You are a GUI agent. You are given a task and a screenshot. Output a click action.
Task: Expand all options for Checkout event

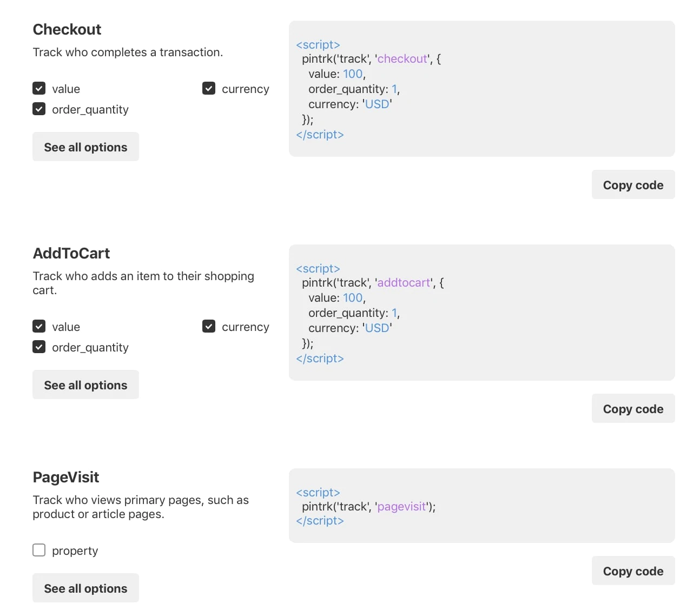click(x=85, y=147)
